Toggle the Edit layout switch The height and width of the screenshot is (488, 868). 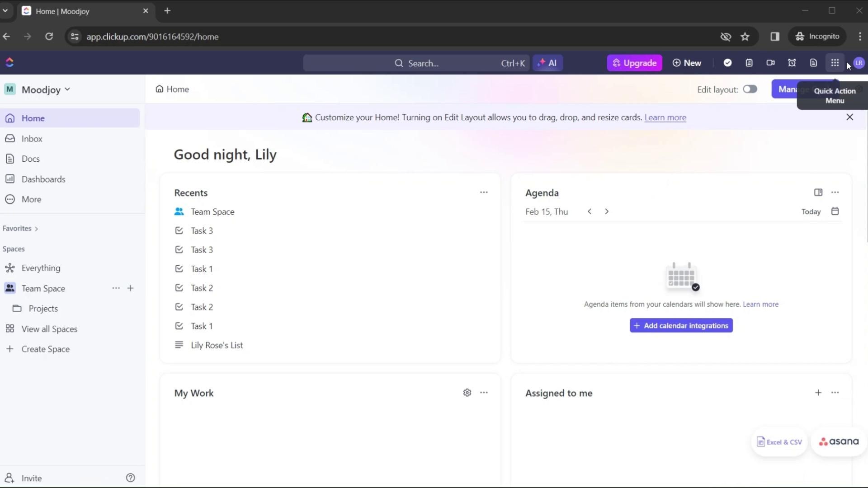pyautogui.click(x=750, y=89)
